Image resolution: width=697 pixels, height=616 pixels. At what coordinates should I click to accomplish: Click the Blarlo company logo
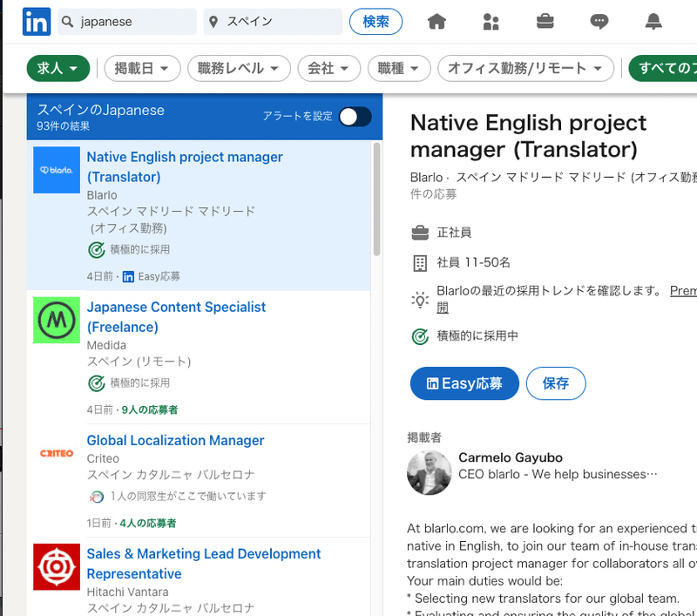[x=57, y=170]
